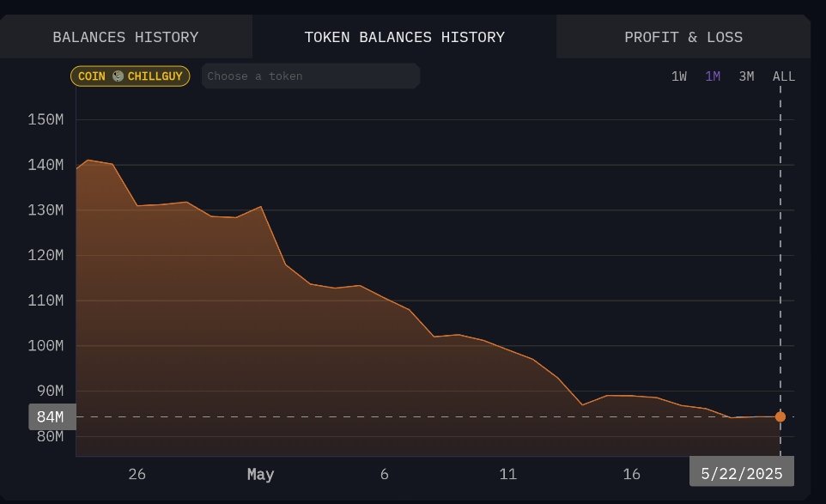Image resolution: width=826 pixels, height=504 pixels.
Task: Click the 26 date axis label
Action: (x=137, y=474)
